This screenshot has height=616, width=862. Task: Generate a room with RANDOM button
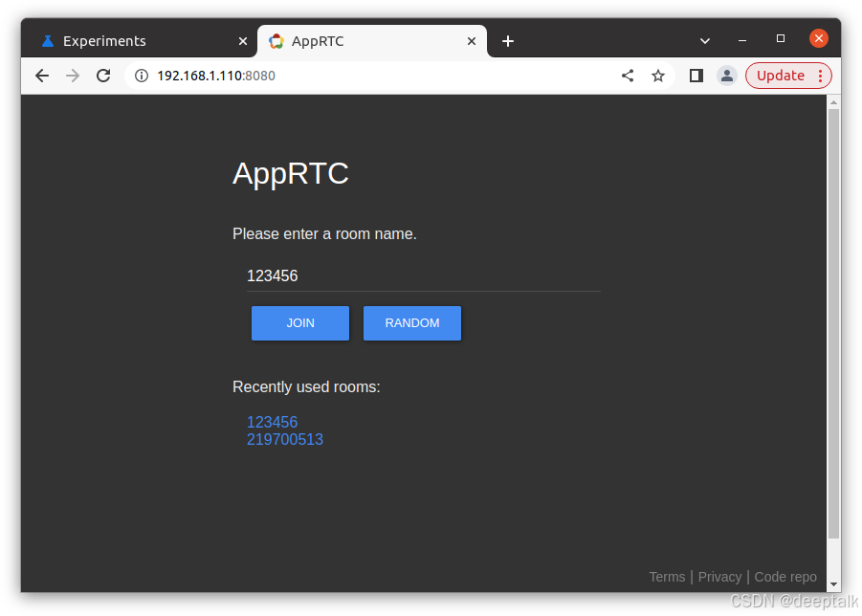point(412,323)
